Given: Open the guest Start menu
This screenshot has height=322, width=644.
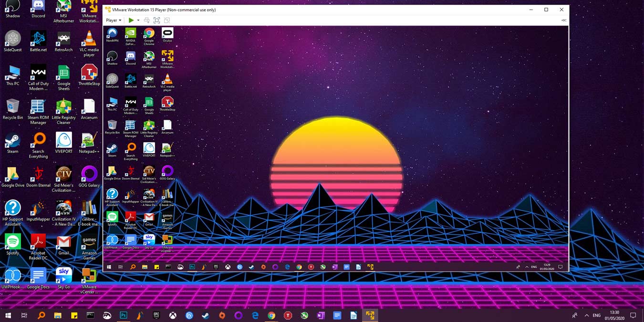Looking at the screenshot, I should click(109, 267).
